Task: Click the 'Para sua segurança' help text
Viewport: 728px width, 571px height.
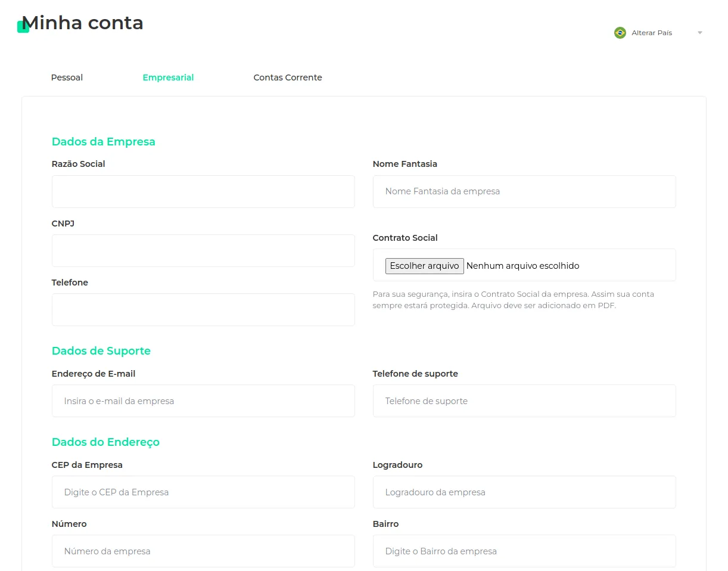Action: [514, 300]
